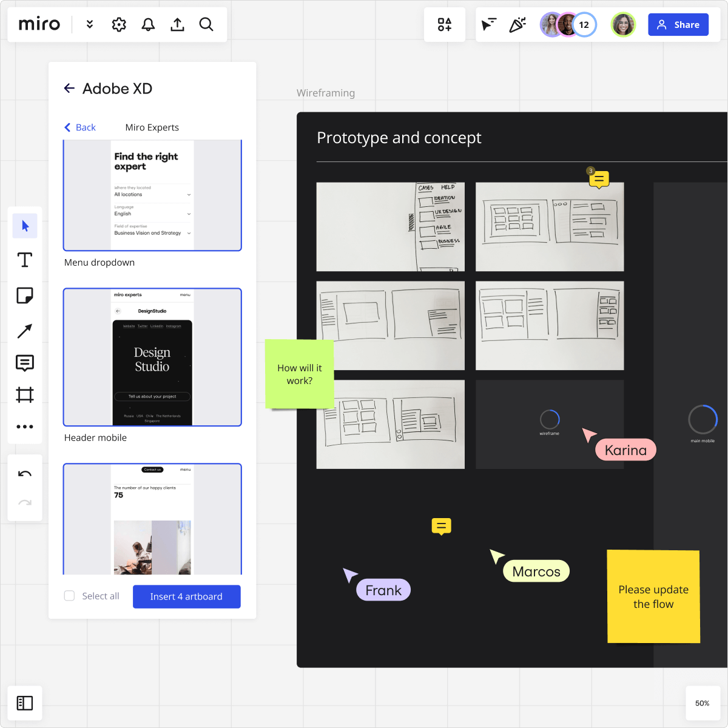Click the first collaborator avatar
The image size is (728, 728).
click(550, 25)
